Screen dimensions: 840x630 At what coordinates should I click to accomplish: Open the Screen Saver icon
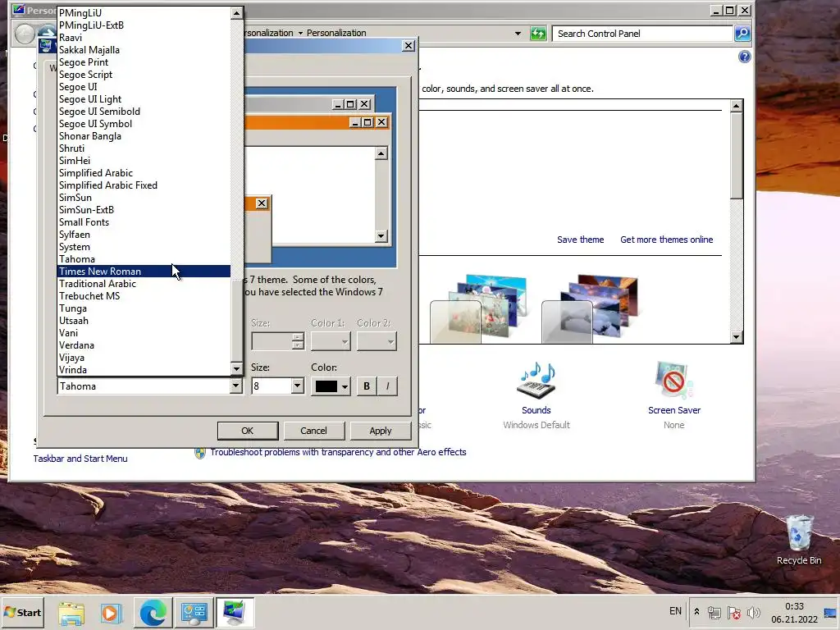(x=673, y=381)
